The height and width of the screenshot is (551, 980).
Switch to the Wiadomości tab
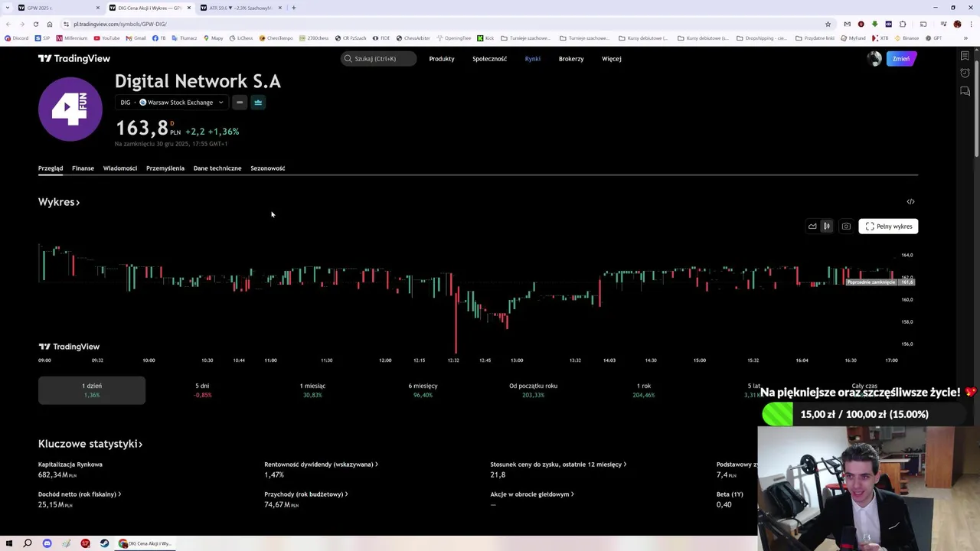click(x=120, y=168)
